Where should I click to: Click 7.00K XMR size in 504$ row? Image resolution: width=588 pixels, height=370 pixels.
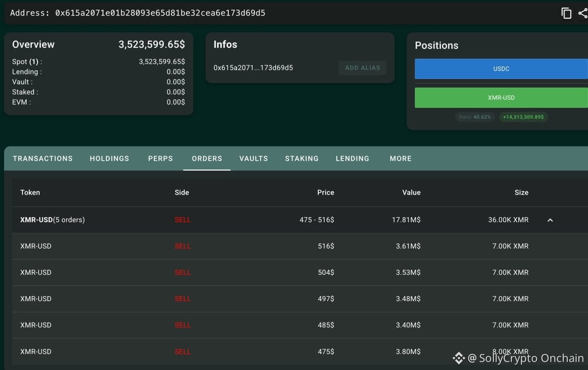point(510,272)
